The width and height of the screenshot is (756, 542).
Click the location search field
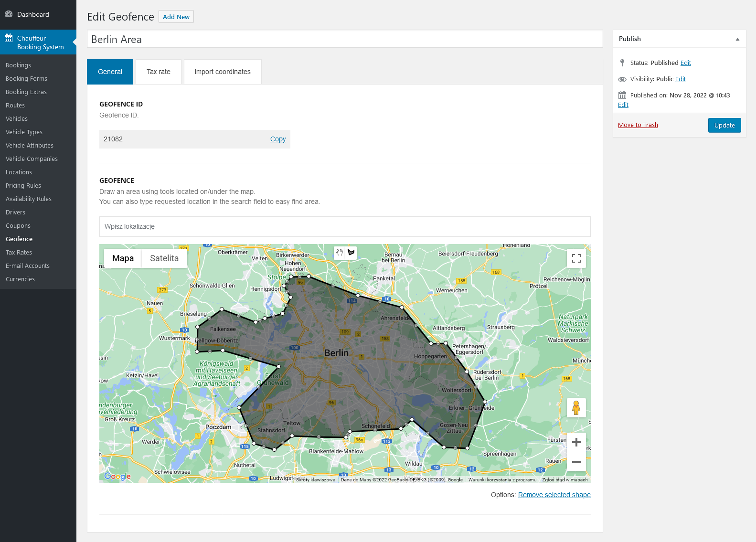[x=344, y=226]
